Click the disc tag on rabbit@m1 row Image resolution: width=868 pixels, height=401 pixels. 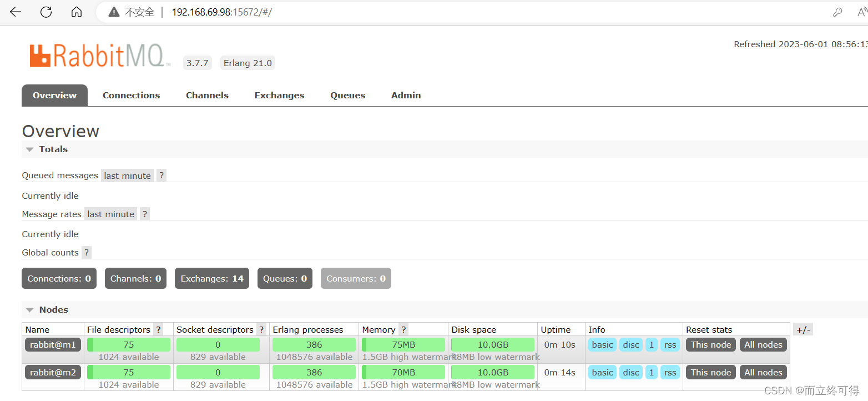point(631,344)
